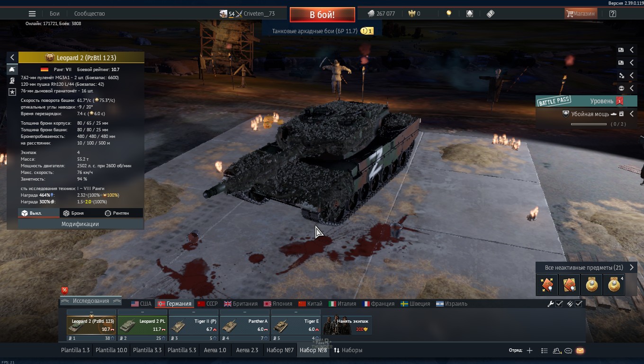Select the tank info icon in left sidebar

coord(12,69)
